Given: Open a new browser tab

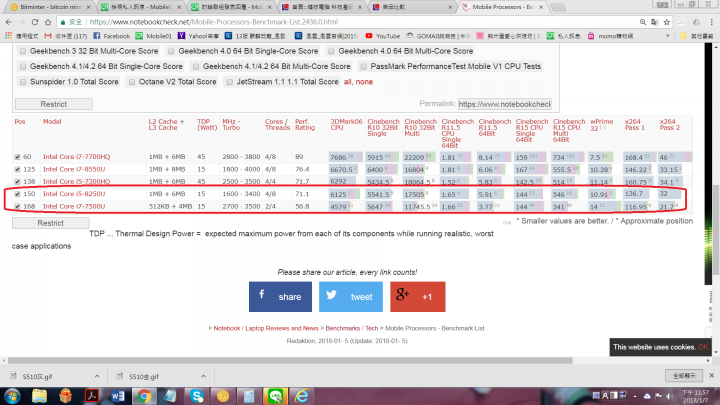Looking at the screenshot, I should [558, 7].
